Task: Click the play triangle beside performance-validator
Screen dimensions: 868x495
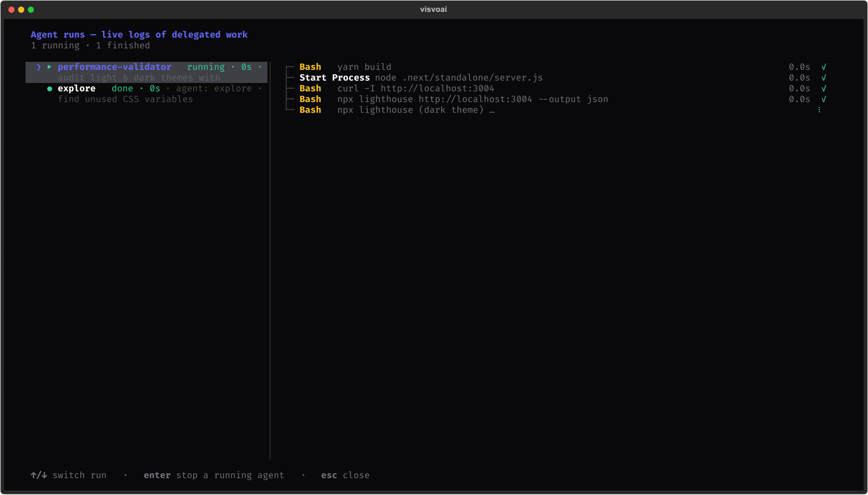Action: tap(49, 67)
